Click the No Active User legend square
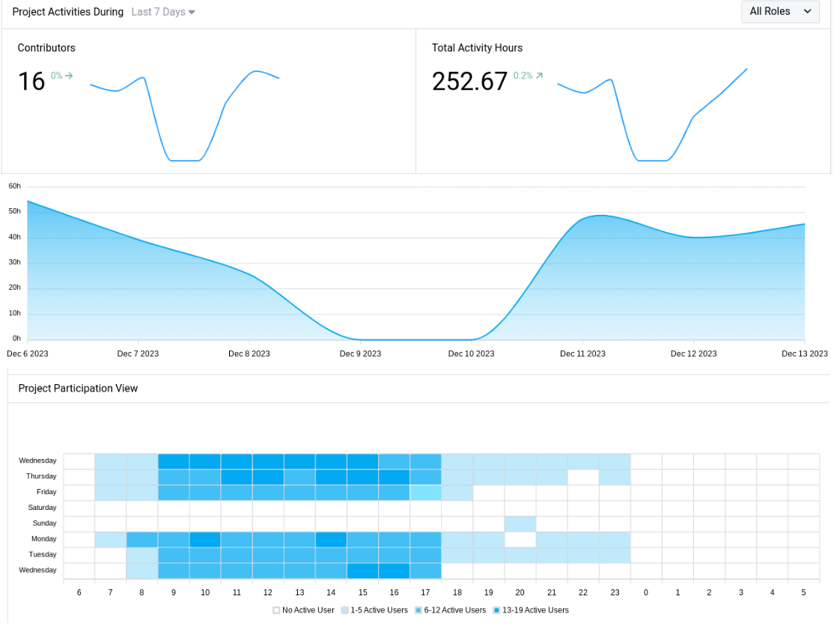Image resolution: width=840 pixels, height=626 pixels. (276, 610)
